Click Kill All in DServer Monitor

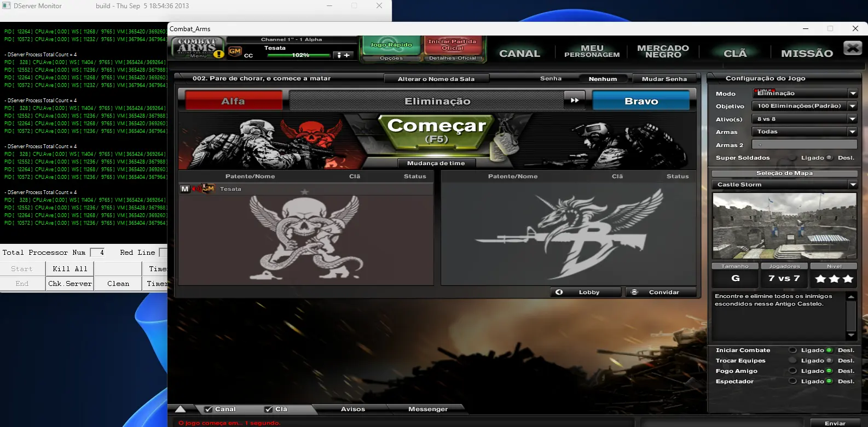[70, 268]
